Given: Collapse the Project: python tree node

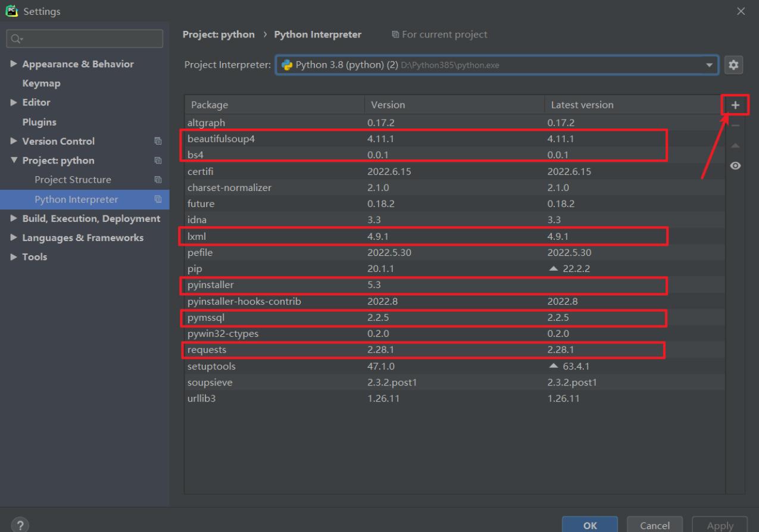Looking at the screenshot, I should point(13,161).
